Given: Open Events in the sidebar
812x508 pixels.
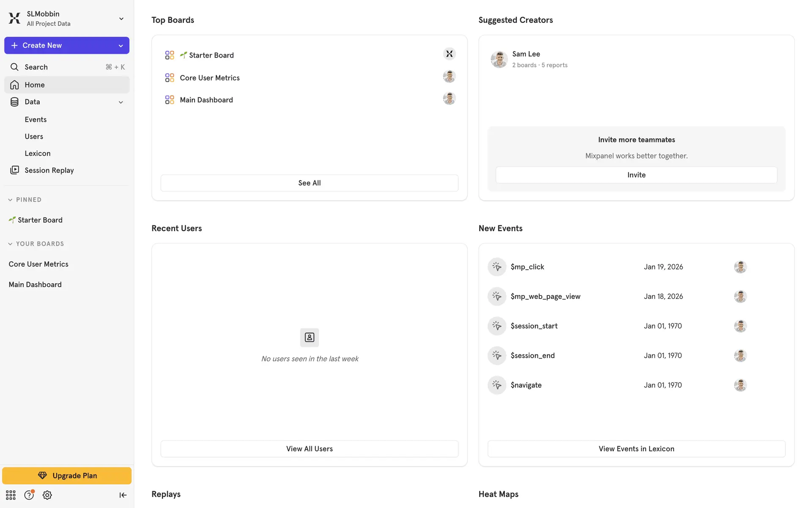Looking at the screenshot, I should pos(36,119).
